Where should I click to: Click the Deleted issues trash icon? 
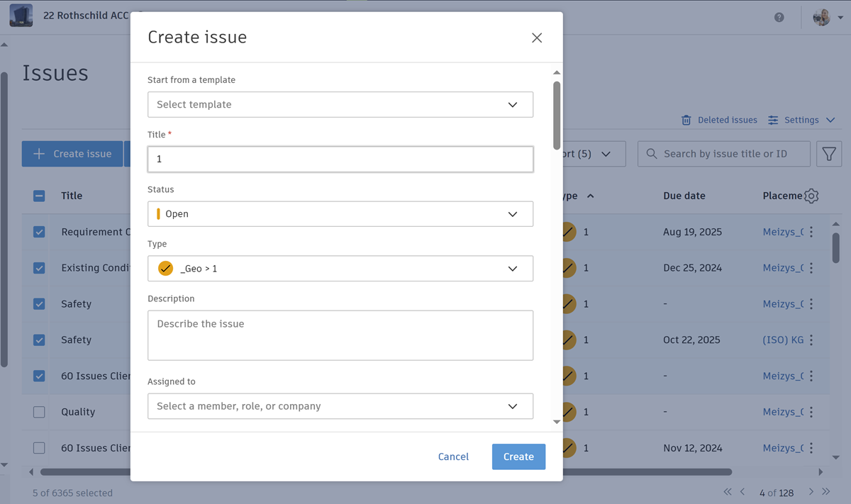686,121
